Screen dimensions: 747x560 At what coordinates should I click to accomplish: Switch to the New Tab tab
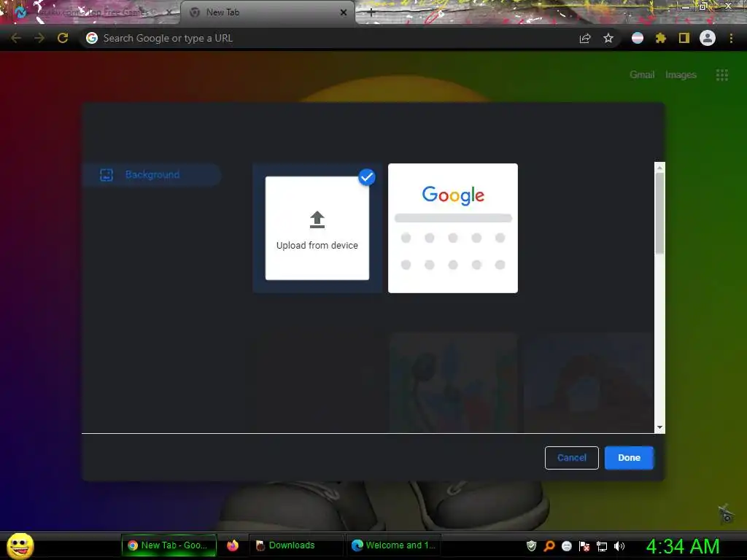point(268,12)
